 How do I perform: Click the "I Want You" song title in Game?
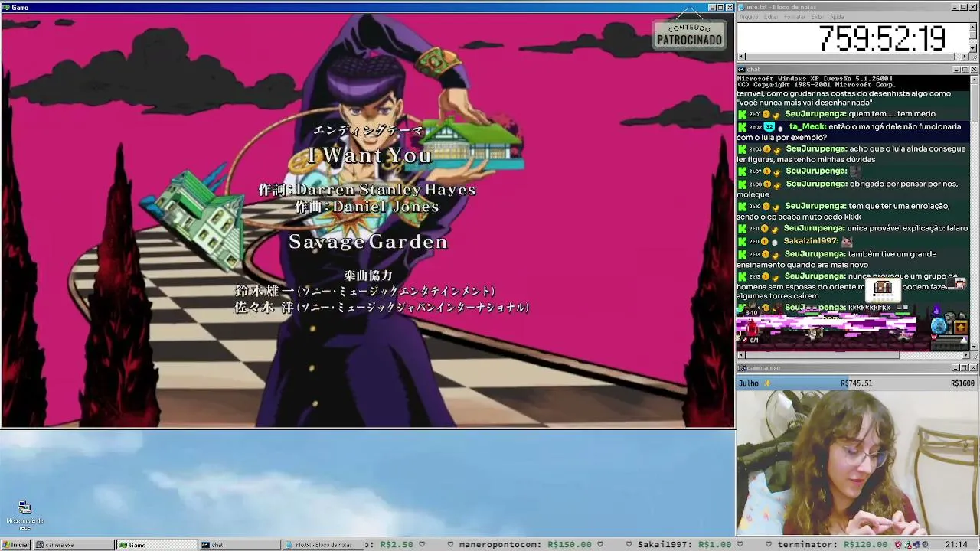point(369,155)
